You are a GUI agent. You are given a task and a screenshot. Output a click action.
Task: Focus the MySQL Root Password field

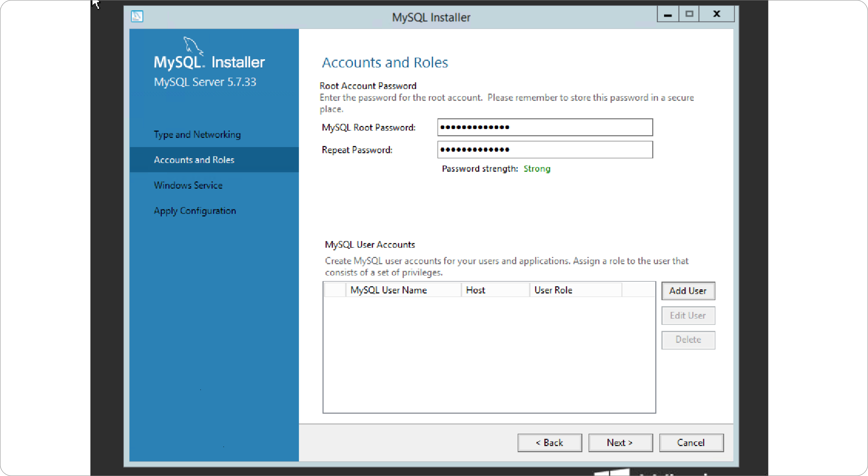coord(545,127)
